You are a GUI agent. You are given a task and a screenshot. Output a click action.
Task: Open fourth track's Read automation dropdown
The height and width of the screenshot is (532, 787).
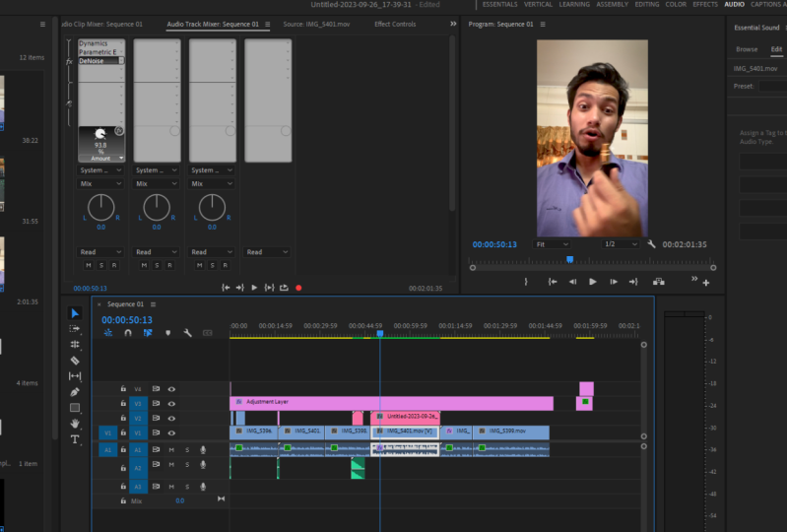[267, 252]
